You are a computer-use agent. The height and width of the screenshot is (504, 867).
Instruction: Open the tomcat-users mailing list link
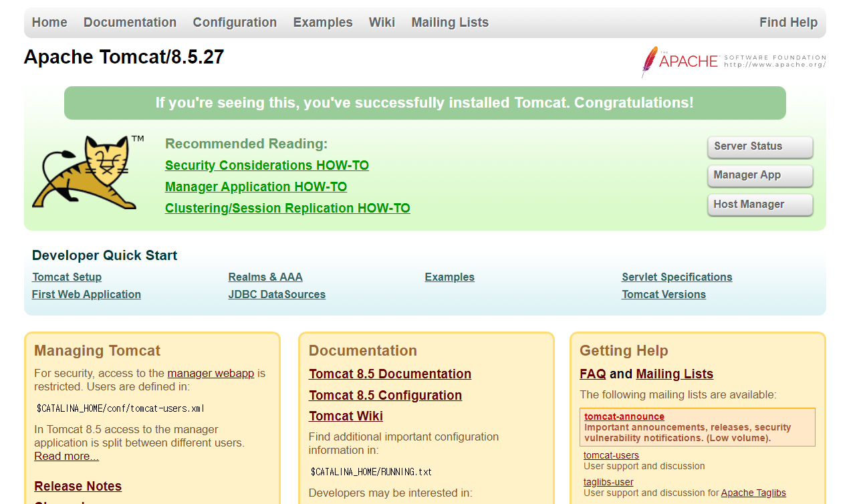pyautogui.click(x=611, y=455)
